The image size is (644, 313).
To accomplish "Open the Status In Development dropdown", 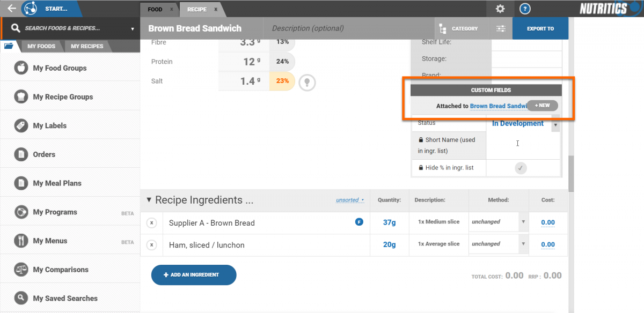I will click(x=555, y=124).
